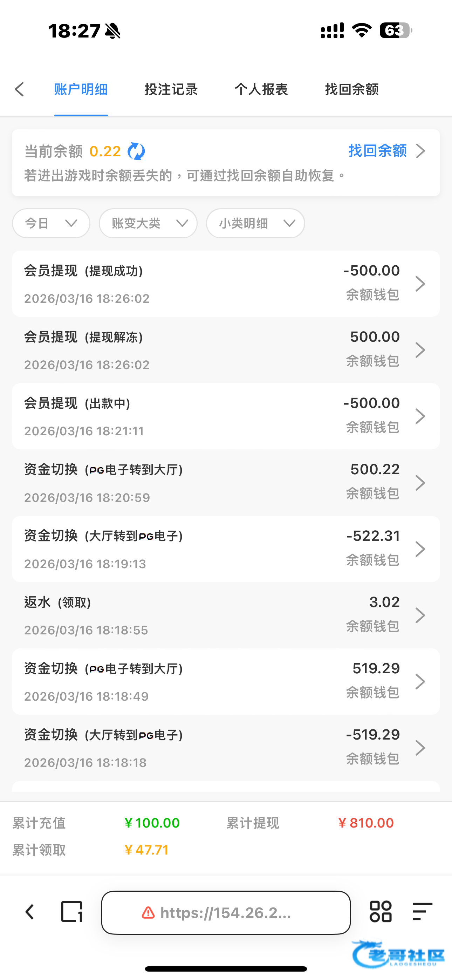Click the browser URL address bar
Screen dimensions: 452x980
point(226,913)
